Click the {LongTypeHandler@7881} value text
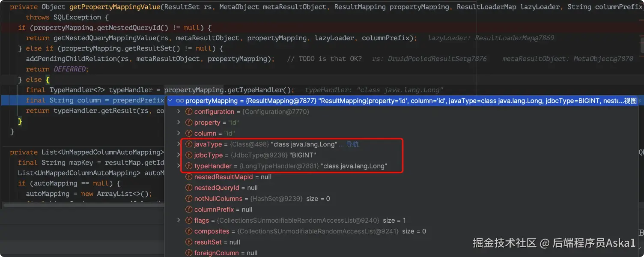The height and width of the screenshot is (257, 644). click(279, 166)
